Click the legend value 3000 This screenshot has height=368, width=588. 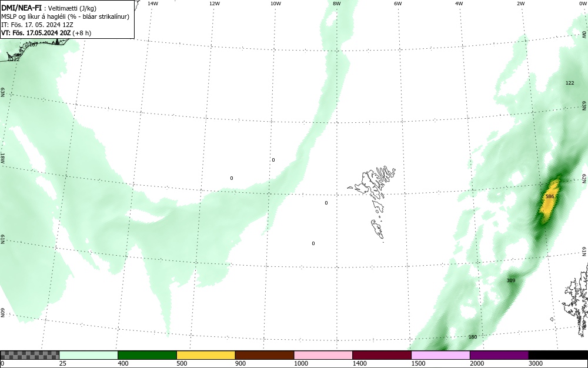[536, 363]
